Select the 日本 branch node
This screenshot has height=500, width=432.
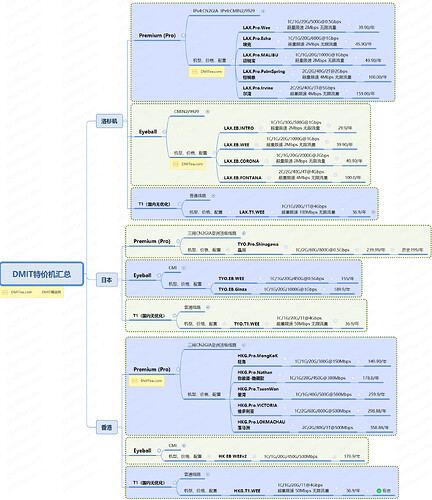pyautogui.click(x=107, y=280)
